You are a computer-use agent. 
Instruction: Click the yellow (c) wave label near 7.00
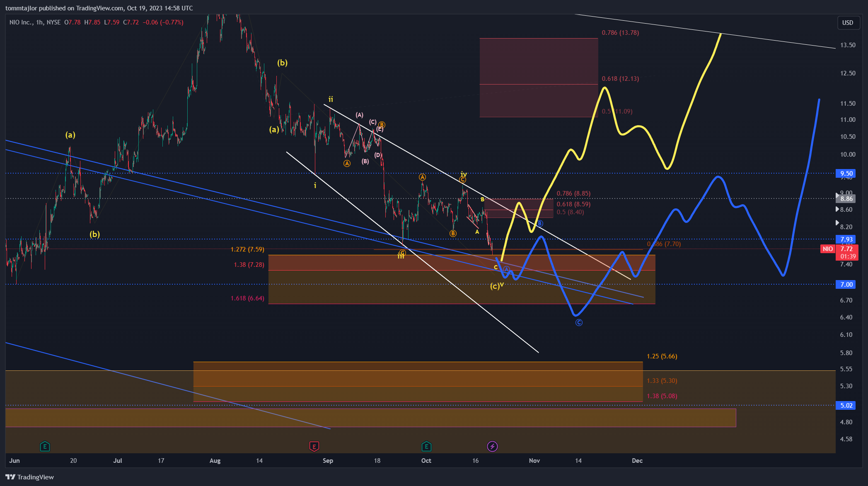click(495, 286)
